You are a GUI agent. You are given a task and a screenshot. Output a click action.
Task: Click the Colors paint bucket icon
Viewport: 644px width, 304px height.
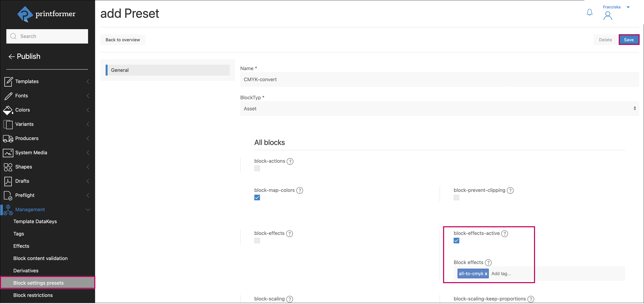tap(8, 110)
